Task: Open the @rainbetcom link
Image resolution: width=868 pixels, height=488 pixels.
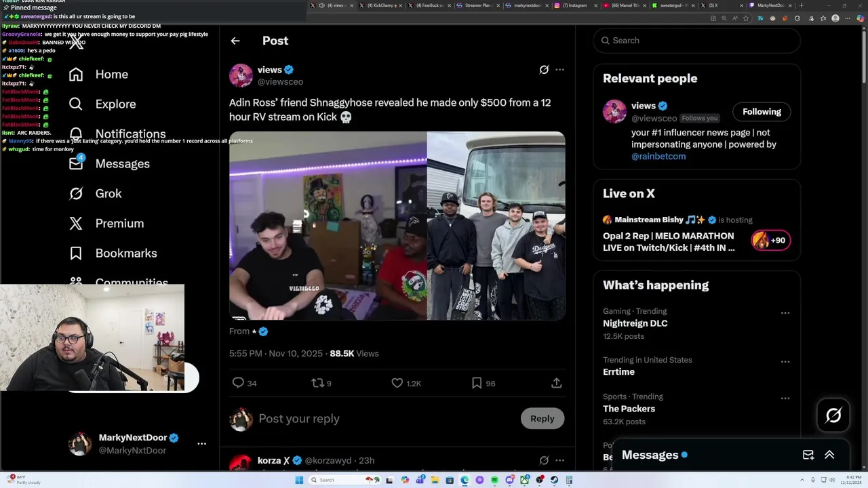Action: [x=658, y=157]
